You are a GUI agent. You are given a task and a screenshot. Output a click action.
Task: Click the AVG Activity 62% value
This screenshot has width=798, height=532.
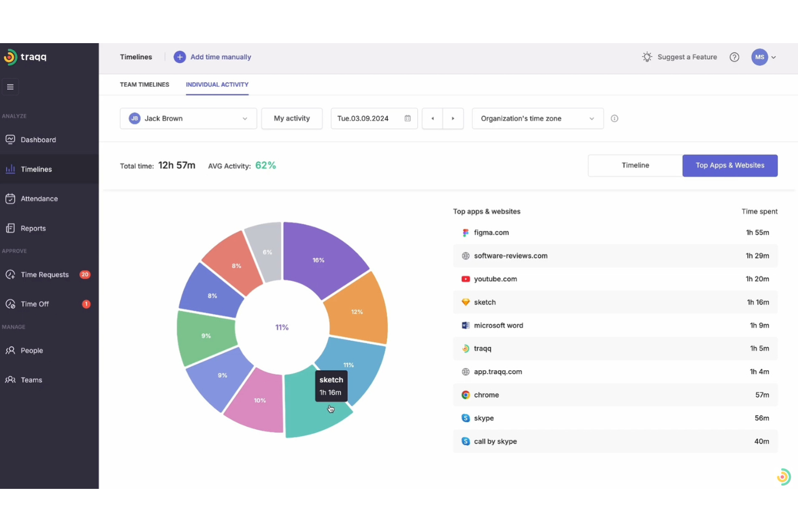pos(265,165)
